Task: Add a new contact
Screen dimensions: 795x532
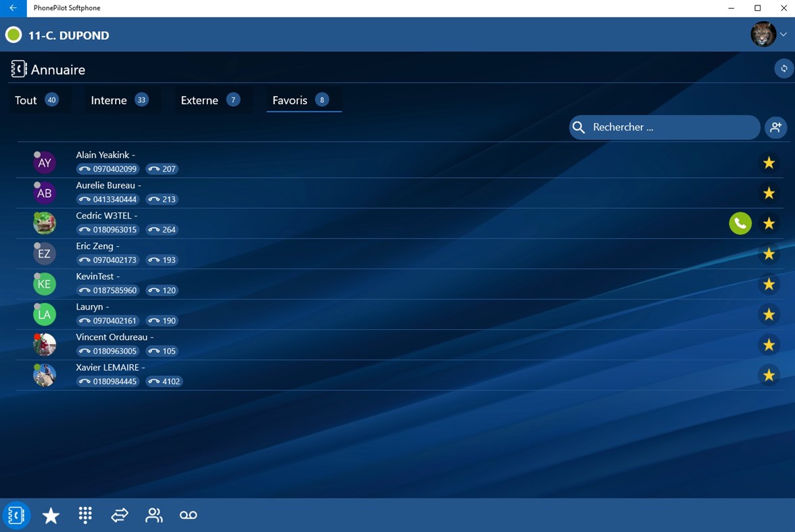Action: [775, 127]
